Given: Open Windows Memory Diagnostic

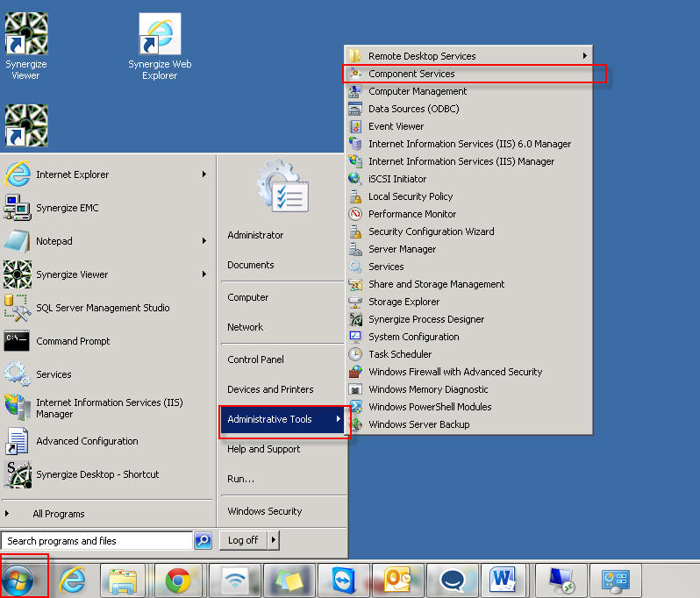Looking at the screenshot, I should [468, 389].
